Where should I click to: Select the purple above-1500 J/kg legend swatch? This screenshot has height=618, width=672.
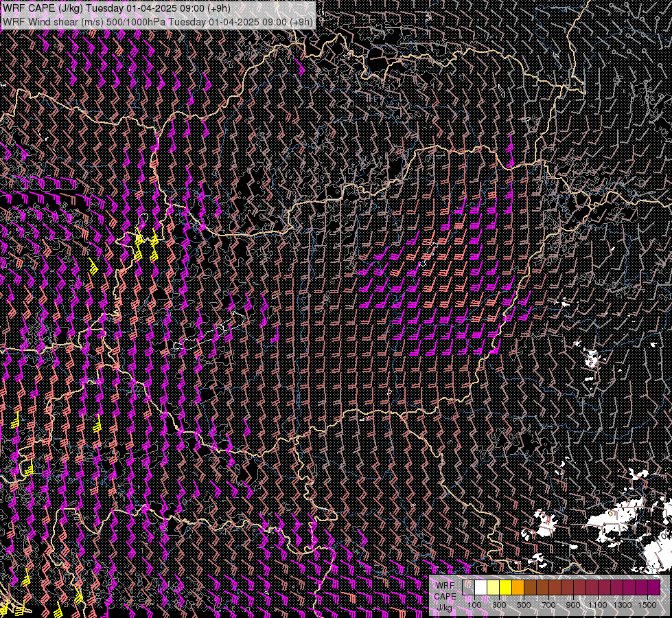(654, 588)
